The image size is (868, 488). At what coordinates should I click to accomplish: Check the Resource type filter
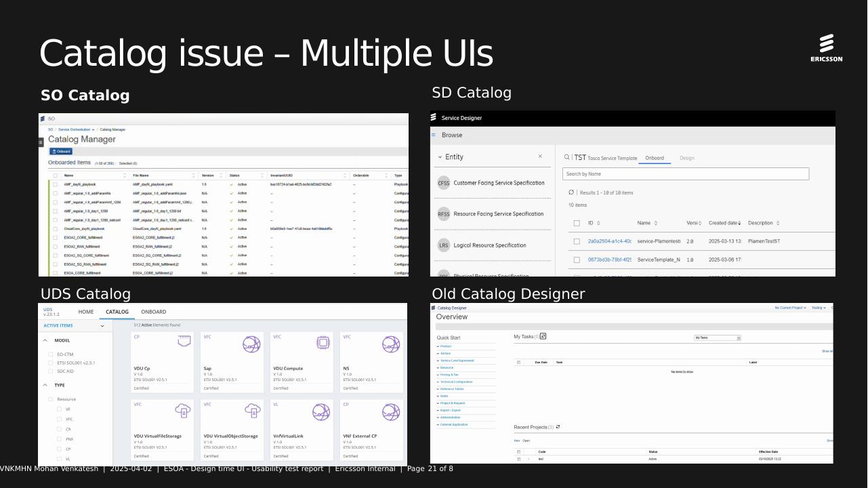(x=51, y=399)
